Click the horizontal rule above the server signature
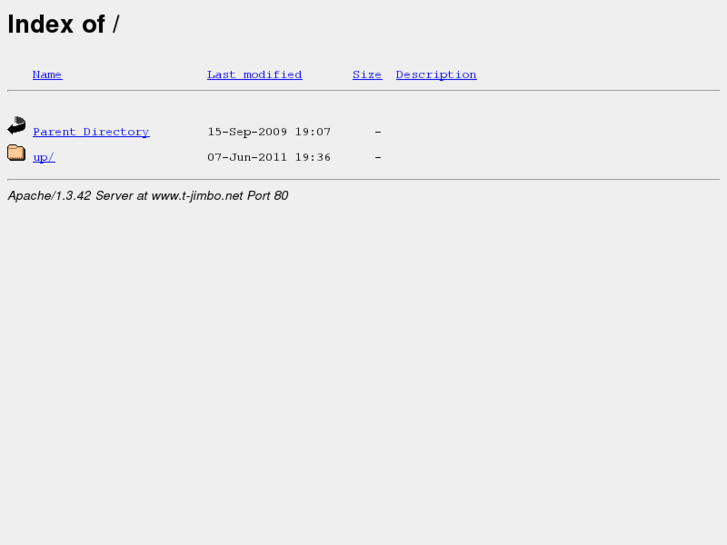Image resolution: width=727 pixels, height=545 pixels. pos(364,179)
